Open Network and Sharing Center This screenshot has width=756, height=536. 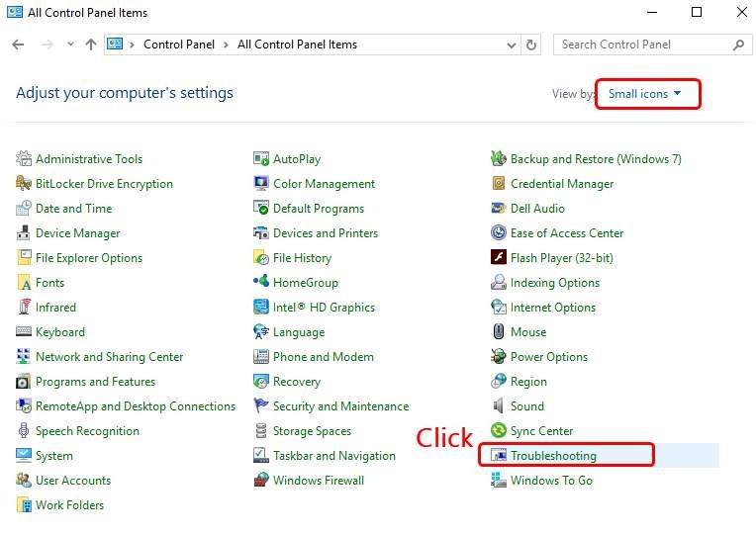pos(109,357)
